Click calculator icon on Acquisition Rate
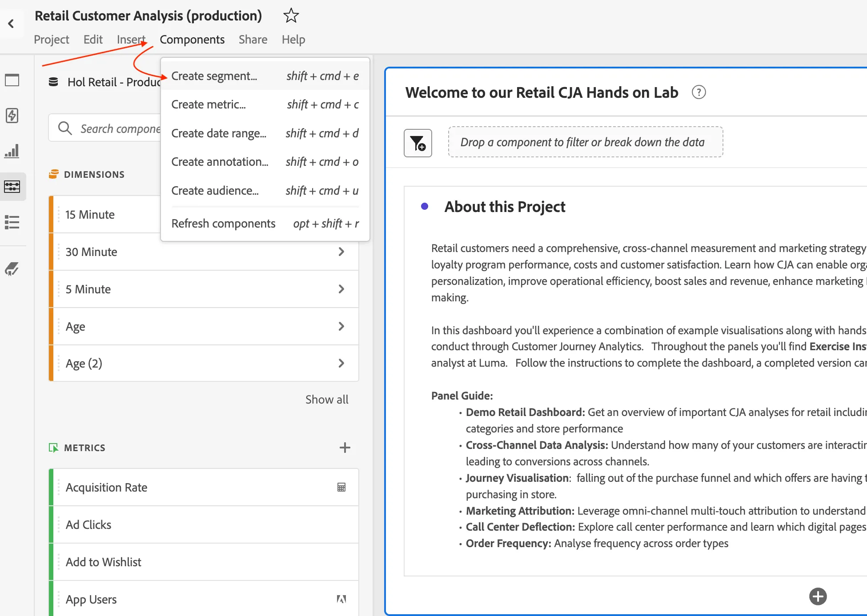 (x=341, y=487)
